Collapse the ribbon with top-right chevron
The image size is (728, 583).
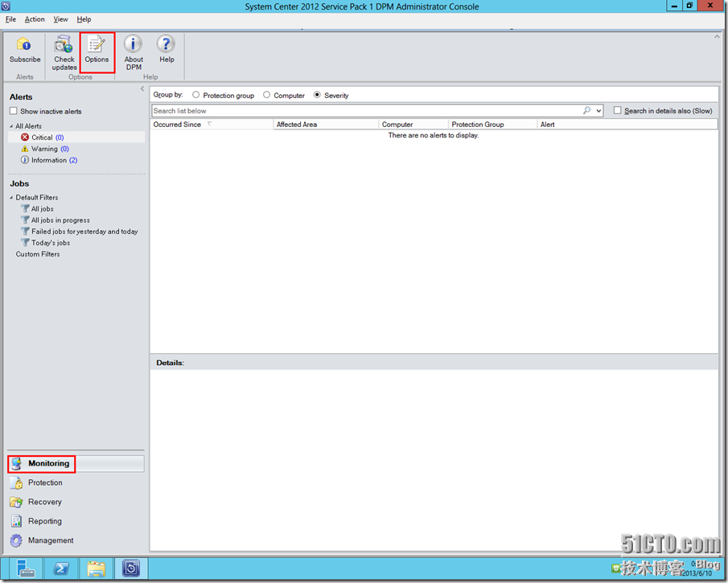pos(717,36)
